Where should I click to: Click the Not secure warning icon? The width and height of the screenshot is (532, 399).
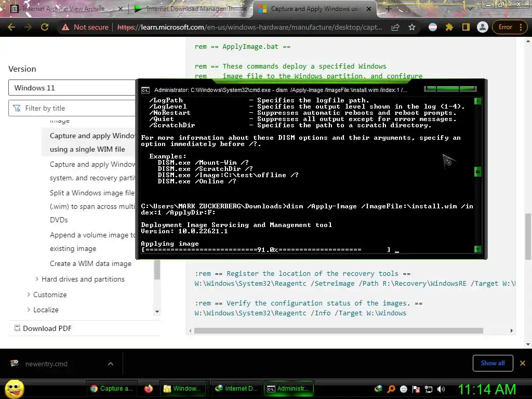[65, 27]
